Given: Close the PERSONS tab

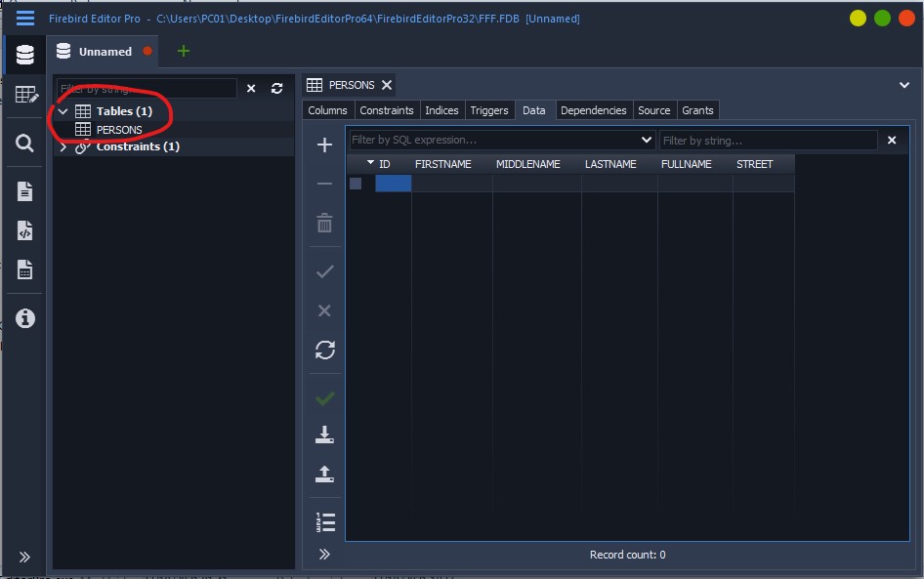Looking at the screenshot, I should (x=387, y=85).
